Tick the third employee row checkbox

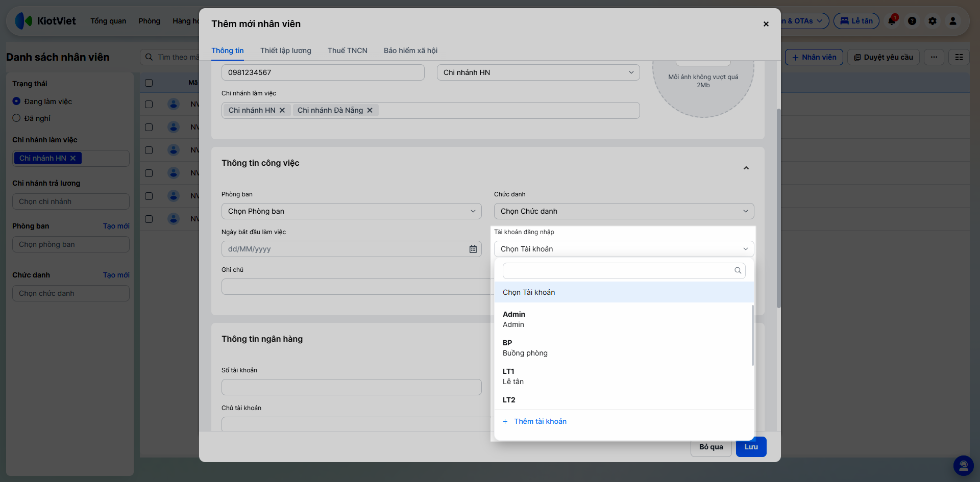(x=149, y=150)
